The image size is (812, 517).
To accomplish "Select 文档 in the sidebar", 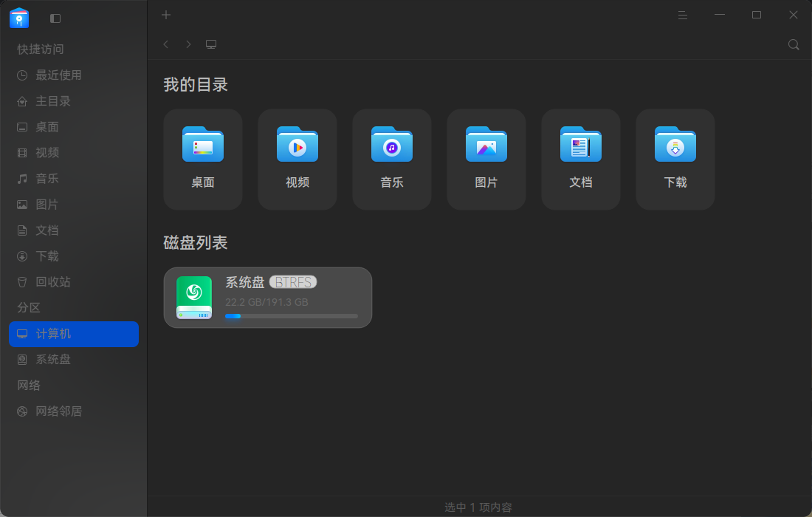I will click(x=74, y=230).
